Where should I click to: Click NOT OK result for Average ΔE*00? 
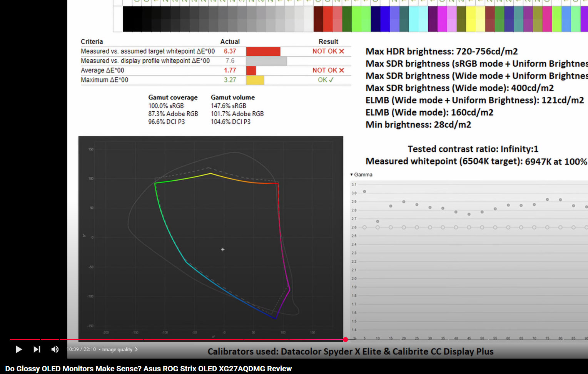[x=328, y=70]
